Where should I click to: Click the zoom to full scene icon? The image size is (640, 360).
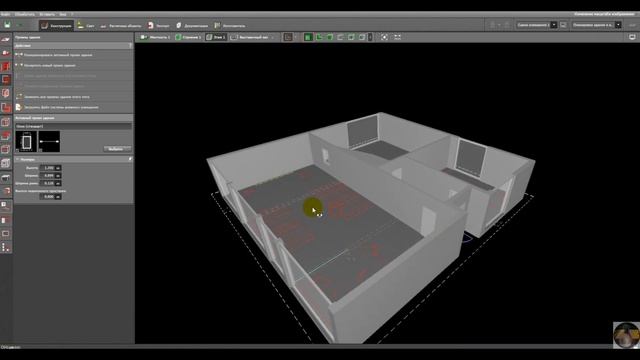click(384, 37)
